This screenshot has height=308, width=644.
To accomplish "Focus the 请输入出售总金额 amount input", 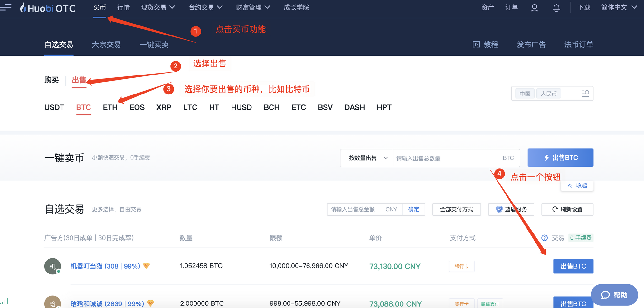I will point(365,210).
